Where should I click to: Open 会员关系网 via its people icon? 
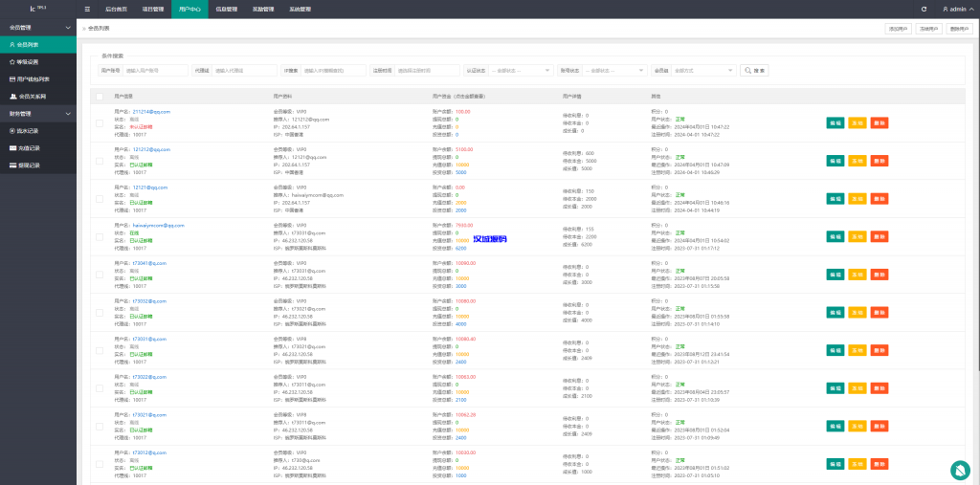tap(13, 97)
